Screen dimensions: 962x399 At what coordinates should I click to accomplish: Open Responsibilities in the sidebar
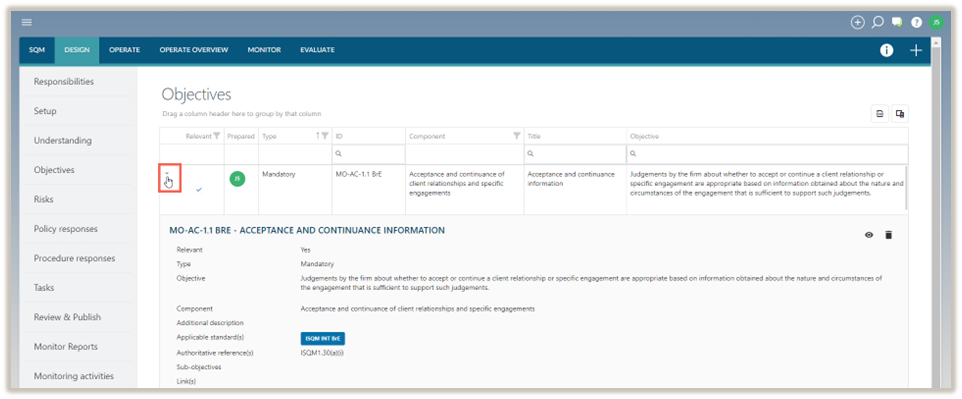(x=64, y=82)
